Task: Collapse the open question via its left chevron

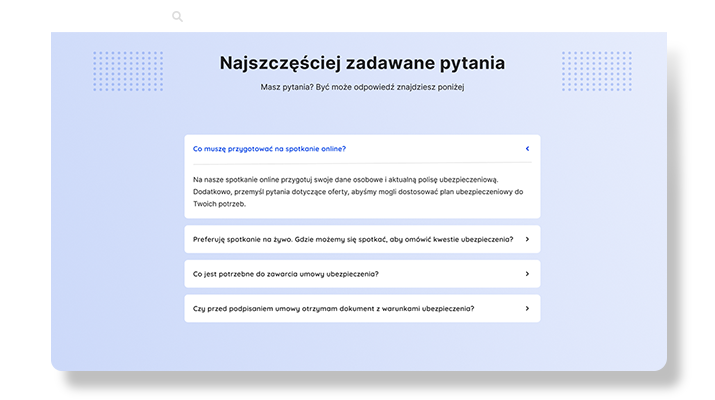Action: coord(527,149)
